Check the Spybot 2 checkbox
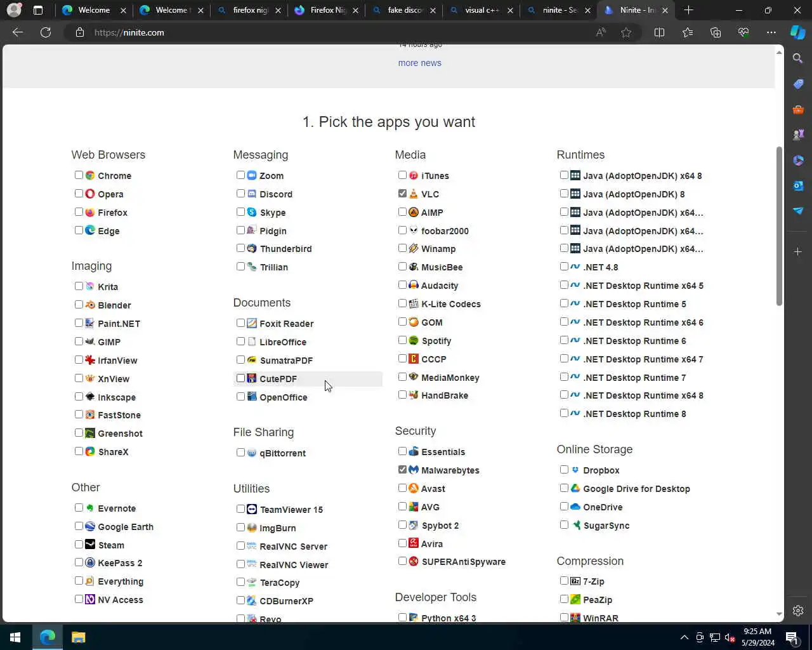Viewport: 812px width, 650px height. coord(402,525)
